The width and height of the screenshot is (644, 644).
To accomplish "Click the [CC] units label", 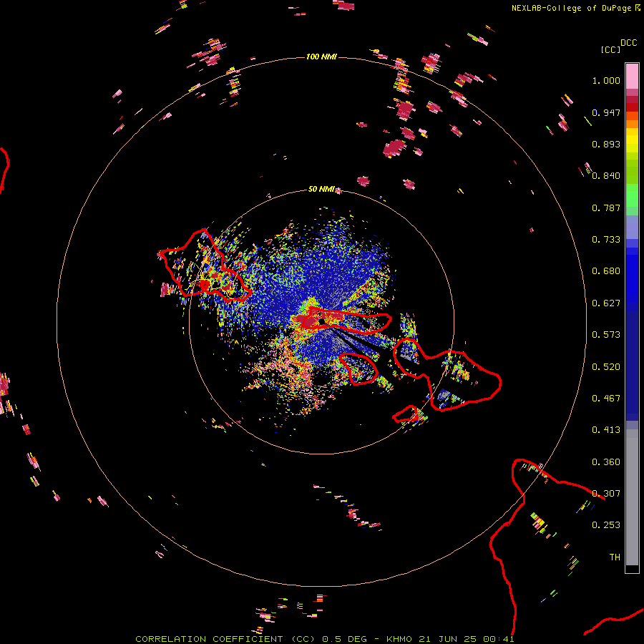I will [x=611, y=49].
